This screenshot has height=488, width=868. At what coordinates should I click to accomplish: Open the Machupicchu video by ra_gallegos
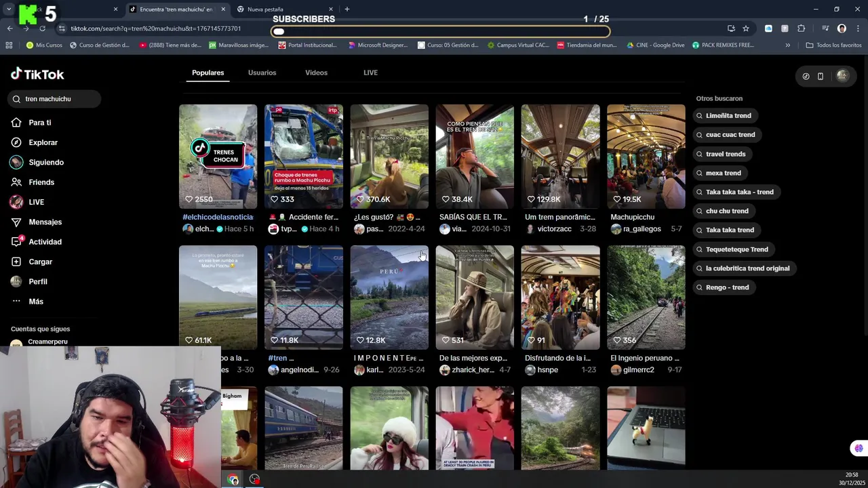coord(646,156)
